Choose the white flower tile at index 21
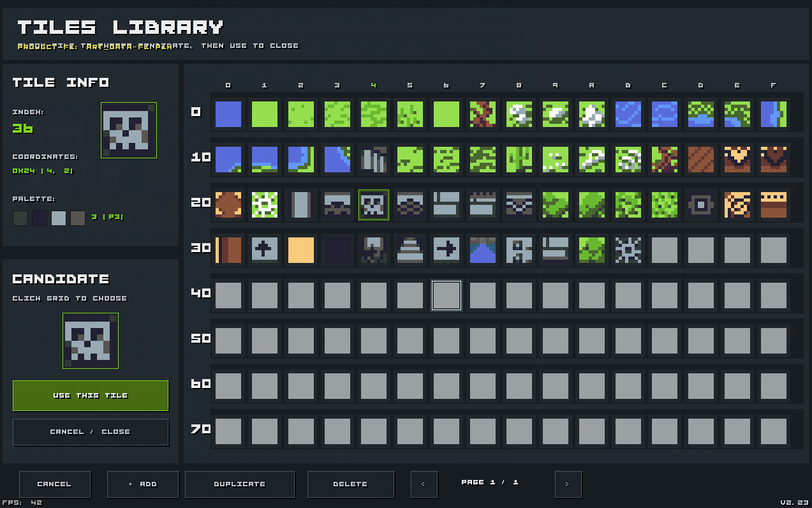Image resolution: width=812 pixels, height=508 pixels. point(265,205)
